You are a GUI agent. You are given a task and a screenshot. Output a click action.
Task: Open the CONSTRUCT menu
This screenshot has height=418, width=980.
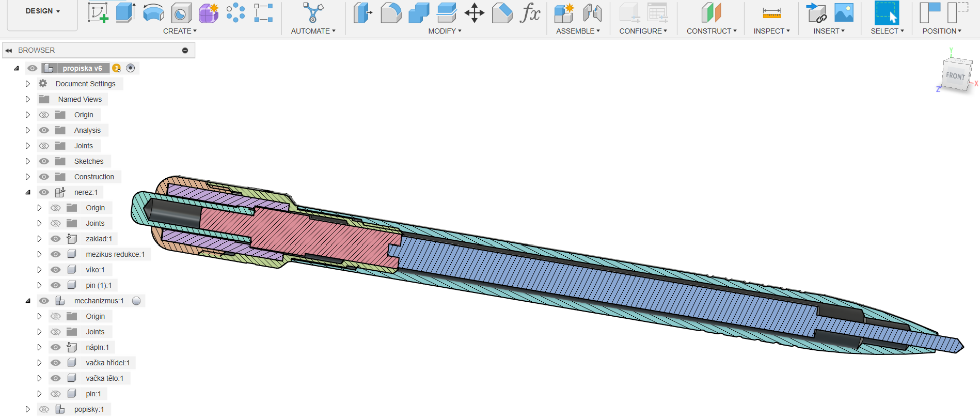pyautogui.click(x=711, y=31)
